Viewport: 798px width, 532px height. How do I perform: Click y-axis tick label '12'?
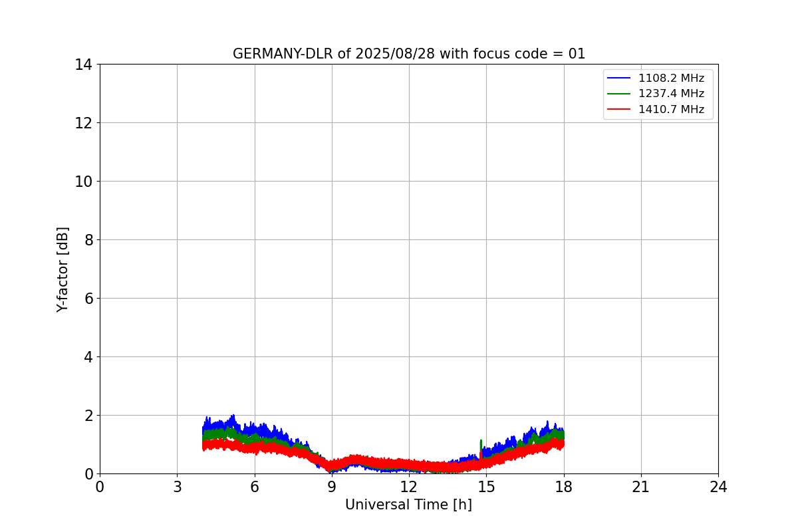point(84,123)
